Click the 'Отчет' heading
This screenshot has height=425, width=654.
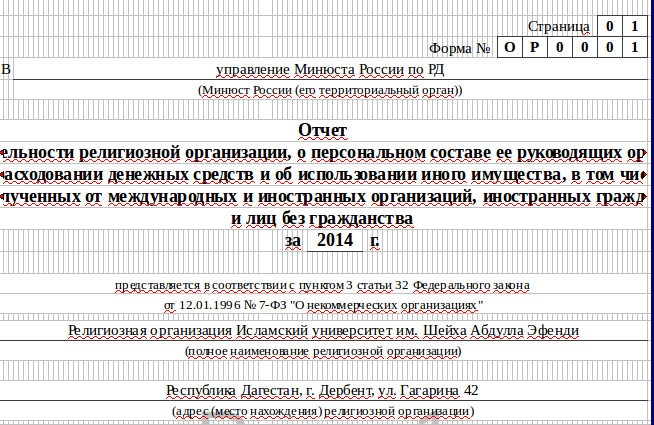click(x=322, y=130)
